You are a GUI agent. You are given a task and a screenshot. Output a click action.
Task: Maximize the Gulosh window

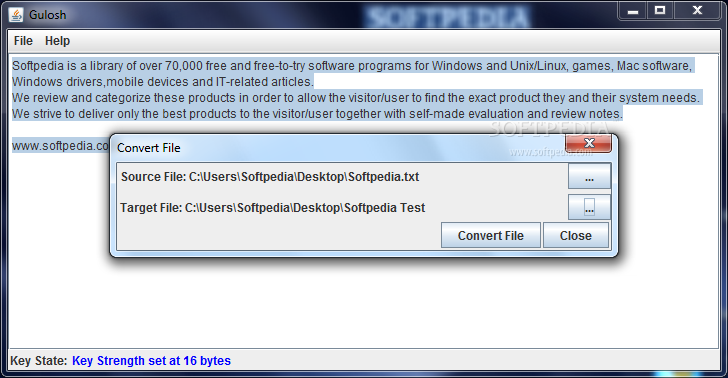tap(660, 10)
